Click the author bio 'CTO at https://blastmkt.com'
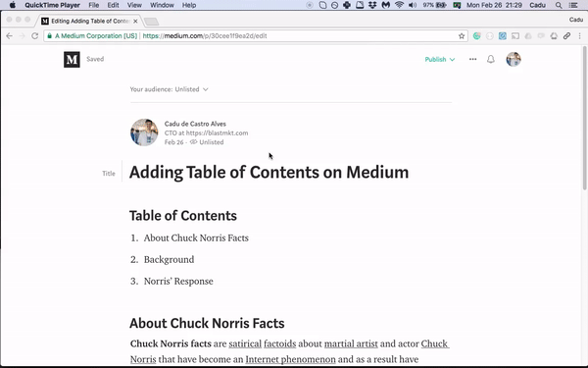This screenshot has width=588, height=368. pyautogui.click(x=206, y=132)
